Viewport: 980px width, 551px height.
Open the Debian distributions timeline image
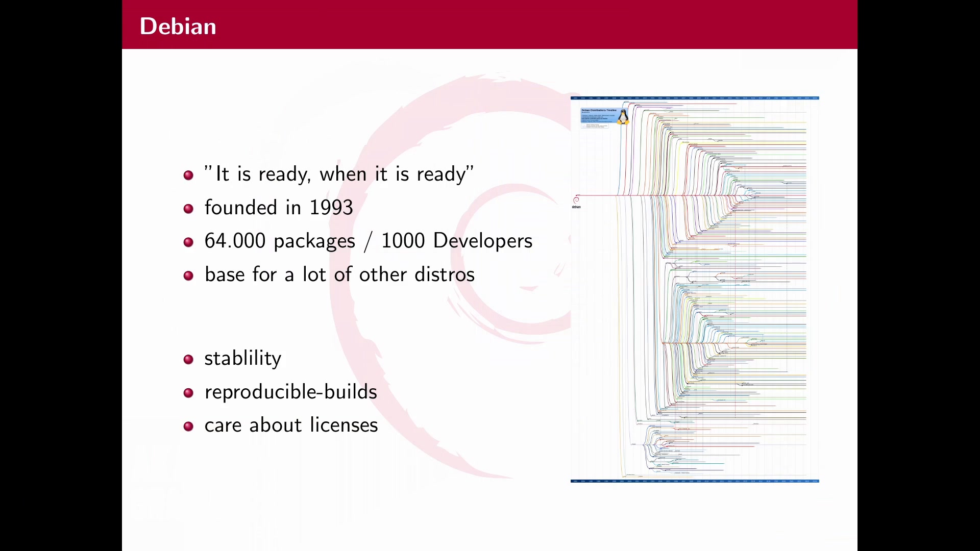pyautogui.click(x=695, y=289)
